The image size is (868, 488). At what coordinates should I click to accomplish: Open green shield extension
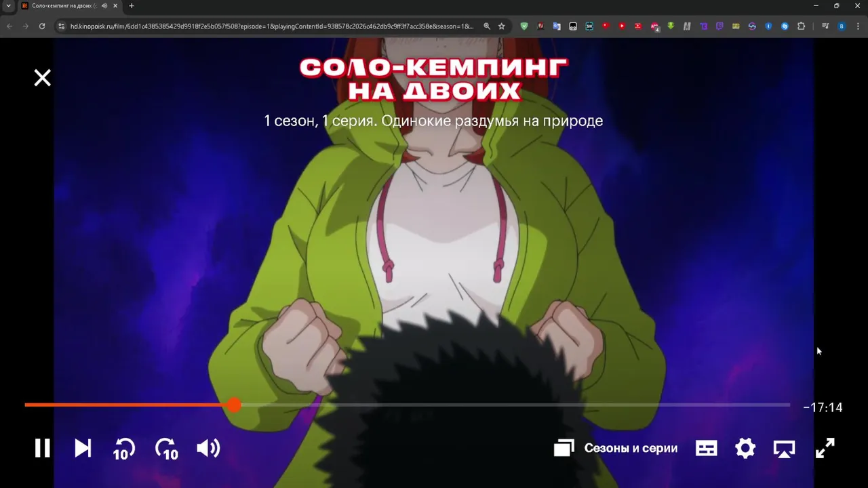coord(524,26)
